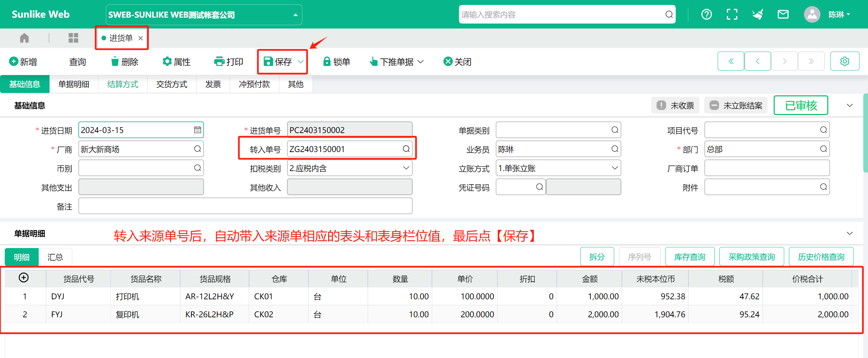This screenshot has height=358, width=868.
Task: Toggle fullscreen mode icon
Action: [732, 15]
